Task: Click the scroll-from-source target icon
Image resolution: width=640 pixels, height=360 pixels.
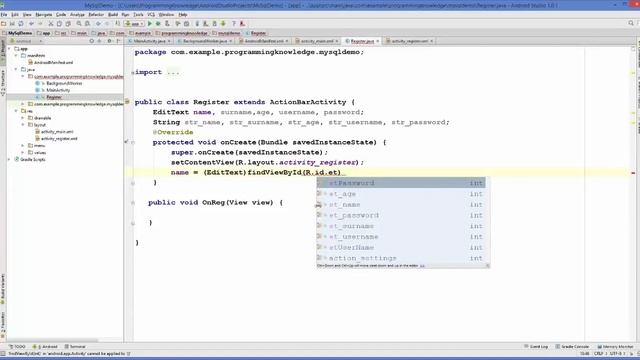Action: (x=92, y=41)
